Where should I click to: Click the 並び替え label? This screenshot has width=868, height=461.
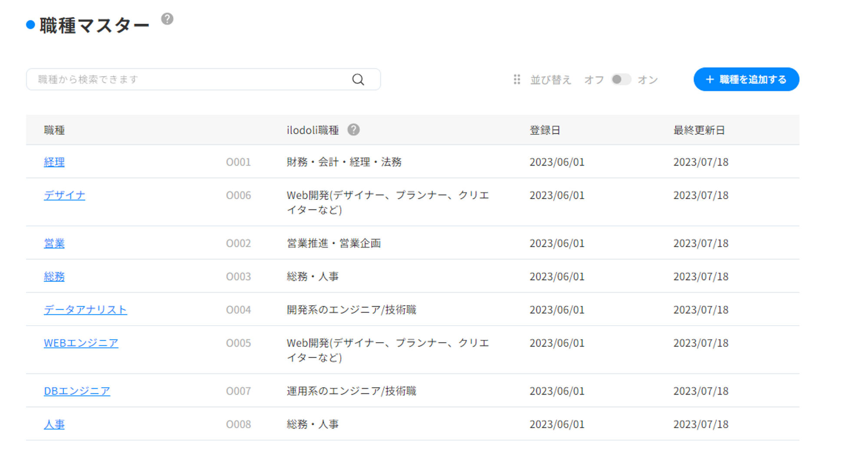click(551, 80)
